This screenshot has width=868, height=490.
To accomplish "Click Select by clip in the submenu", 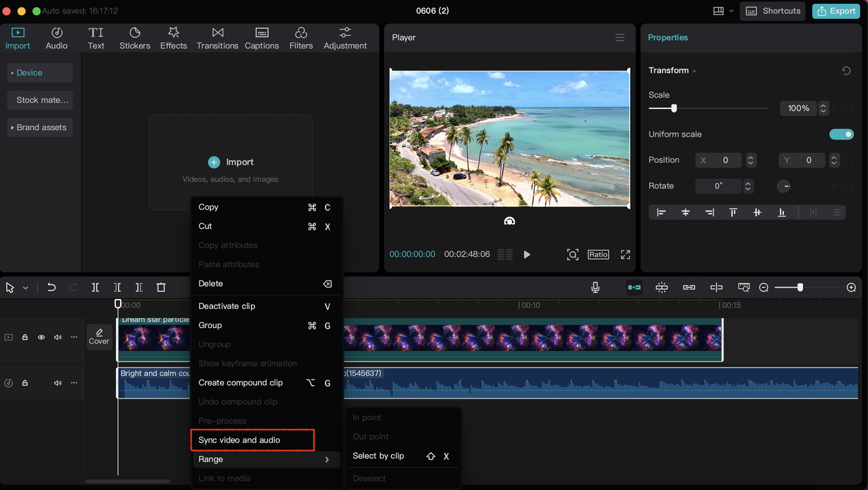I will coord(378,456).
